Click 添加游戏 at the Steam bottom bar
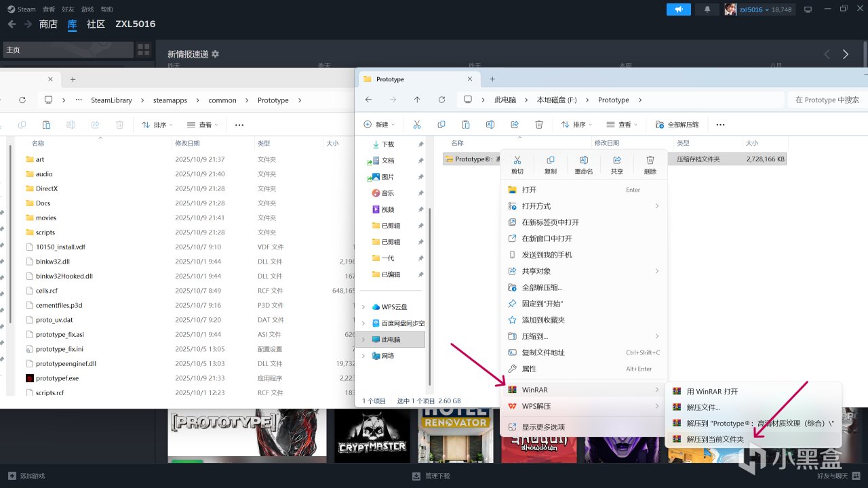The width and height of the screenshot is (868, 488). [26, 476]
